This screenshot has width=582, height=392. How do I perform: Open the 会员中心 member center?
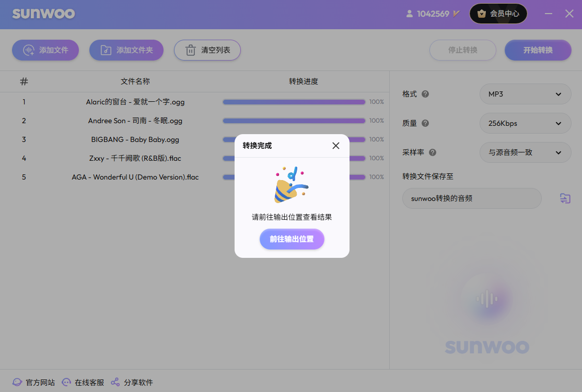point(498,14)
